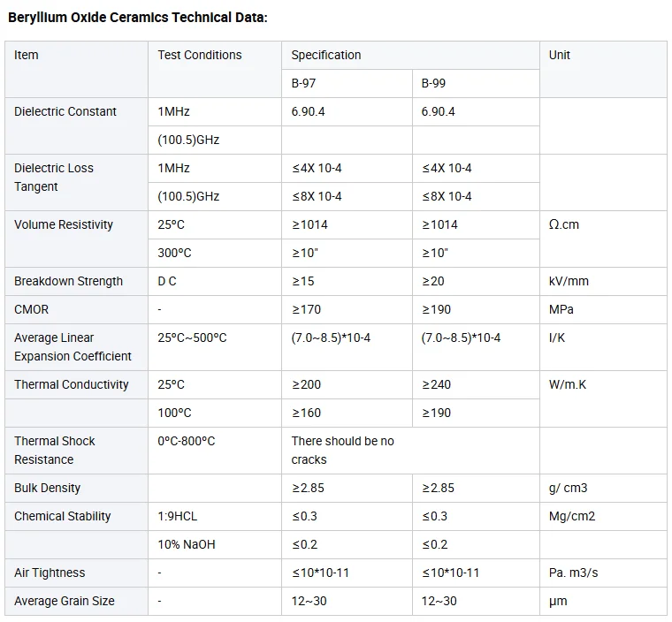Select the B-97 sub-header cell
This screenshot has width=672, height=622.
[x=306, y=83]
